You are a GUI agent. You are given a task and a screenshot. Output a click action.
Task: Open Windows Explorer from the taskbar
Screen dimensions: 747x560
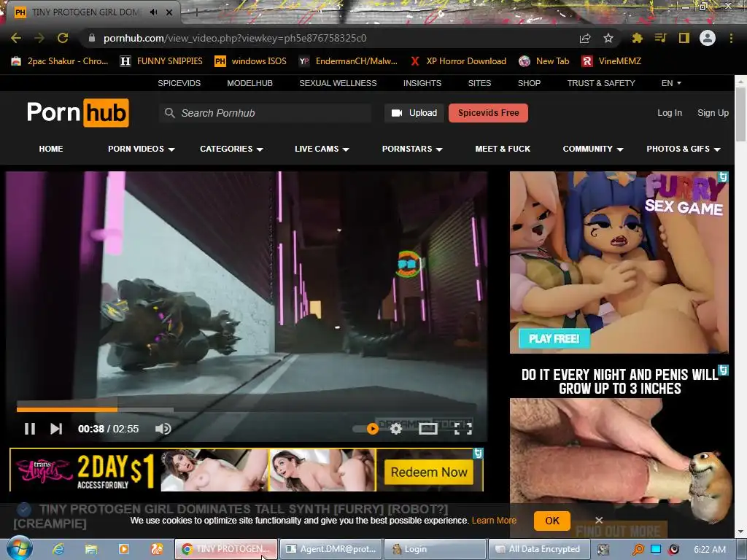[91, 549]
